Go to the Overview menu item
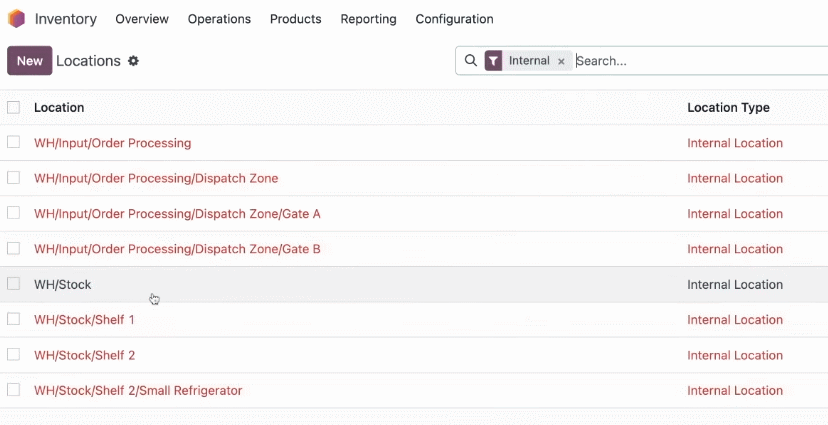Screen dimensions: 828x425 [x=142, y=19]
